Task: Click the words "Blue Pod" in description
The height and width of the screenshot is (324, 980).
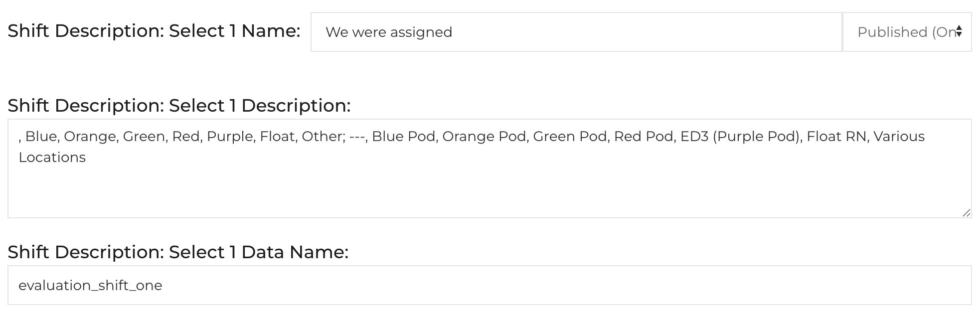Action: [403, 137]
